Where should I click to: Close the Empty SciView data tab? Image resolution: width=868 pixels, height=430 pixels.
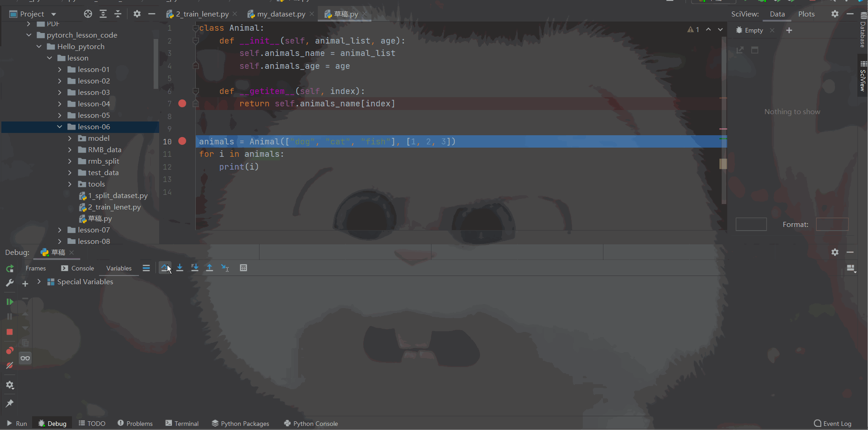click(x=772, y=30)
